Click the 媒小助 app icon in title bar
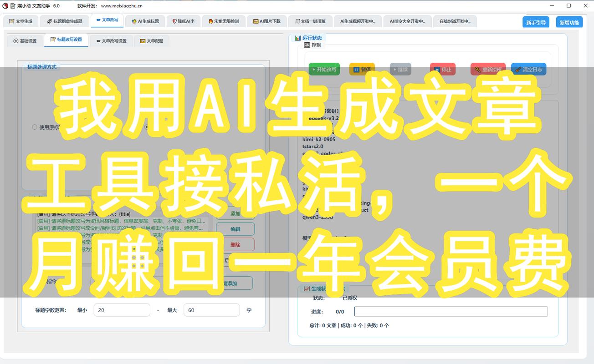Image resolution: width=594 pixels, height=364 pixels. coord(5,5)
